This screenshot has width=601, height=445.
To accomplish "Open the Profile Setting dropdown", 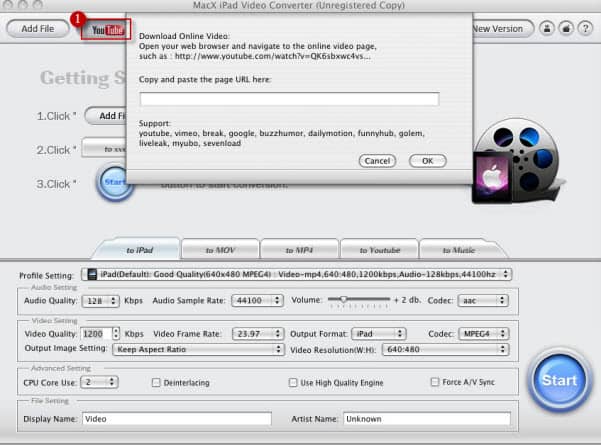I will pos(296,274).
